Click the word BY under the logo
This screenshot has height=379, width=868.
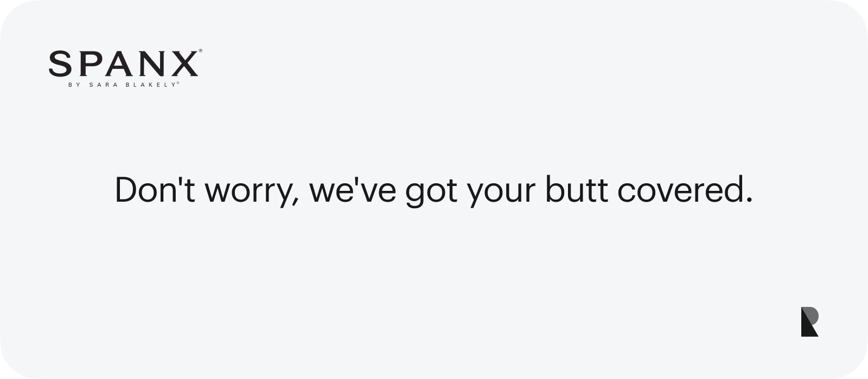(x=73, y=85)
